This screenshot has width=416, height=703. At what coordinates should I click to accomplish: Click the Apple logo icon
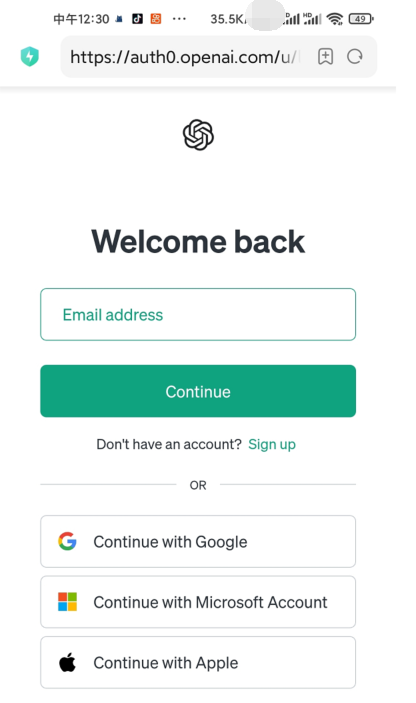[67, 662]
